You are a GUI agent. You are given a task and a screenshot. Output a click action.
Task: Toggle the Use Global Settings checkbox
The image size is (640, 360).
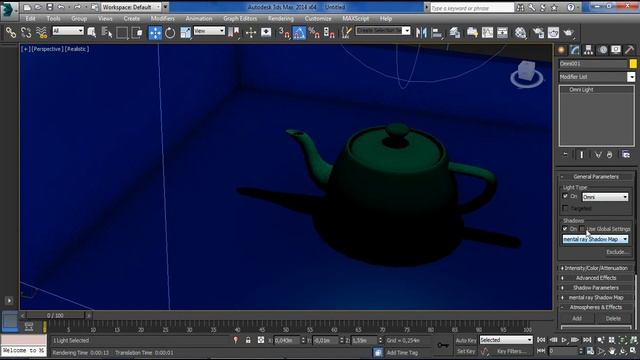pos(582,229)
